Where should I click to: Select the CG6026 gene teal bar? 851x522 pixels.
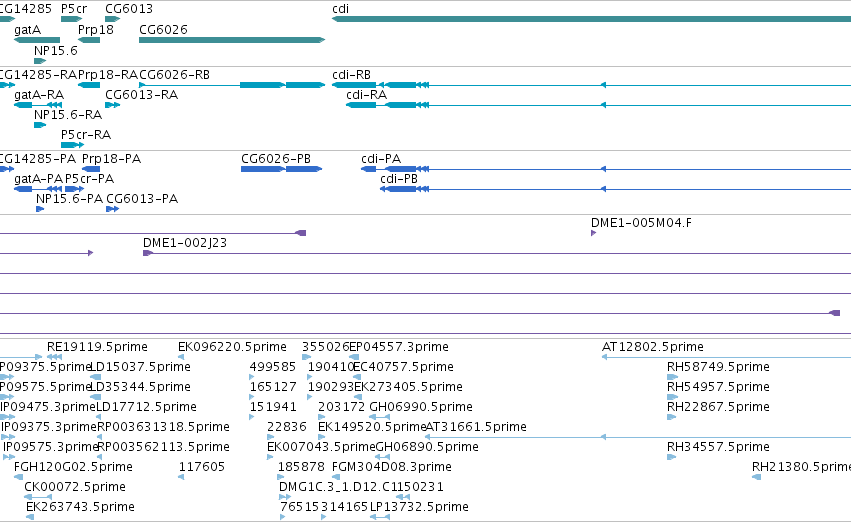(232, 40)
